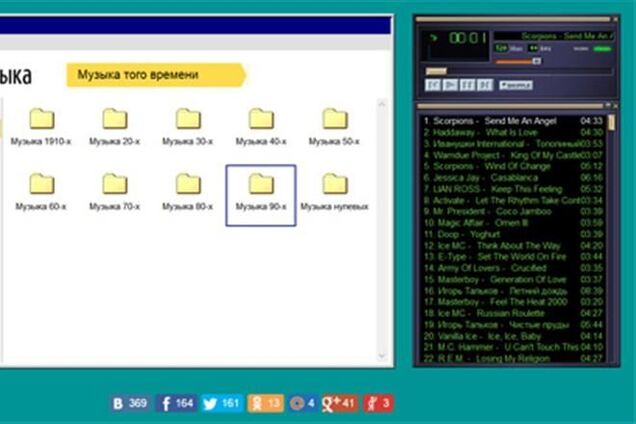Select track Activate - Let The Rhythm Take Control
The width and height of the screenshot is (636, 424).
[513, 200]
